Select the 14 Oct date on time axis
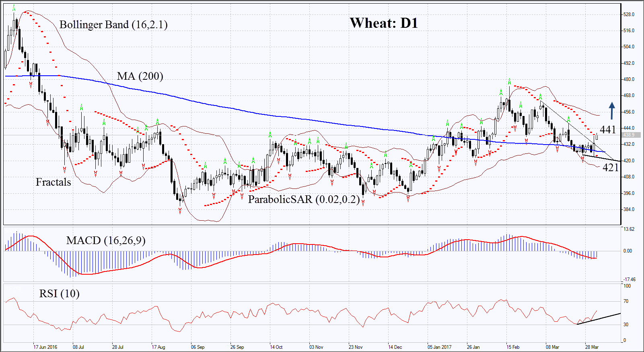The height and width of the screenshot is (352, 644). (x=276, y=347)
